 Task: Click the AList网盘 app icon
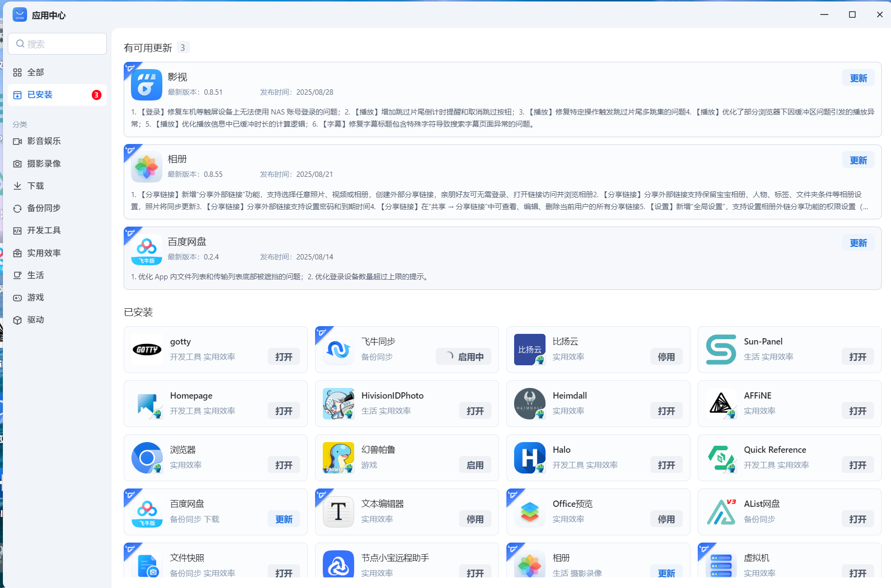(721, 512)
